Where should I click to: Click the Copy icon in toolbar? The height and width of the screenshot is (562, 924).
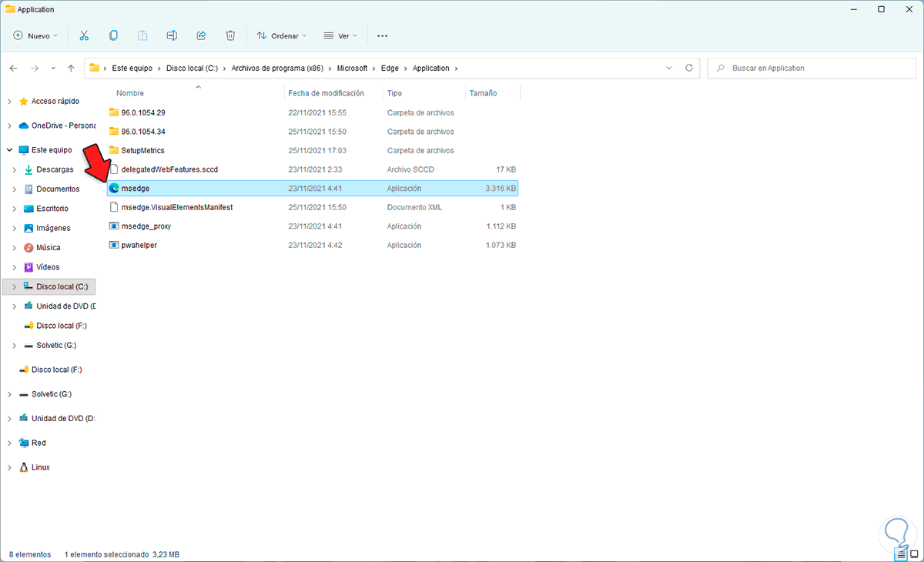[x=113, y=35]
